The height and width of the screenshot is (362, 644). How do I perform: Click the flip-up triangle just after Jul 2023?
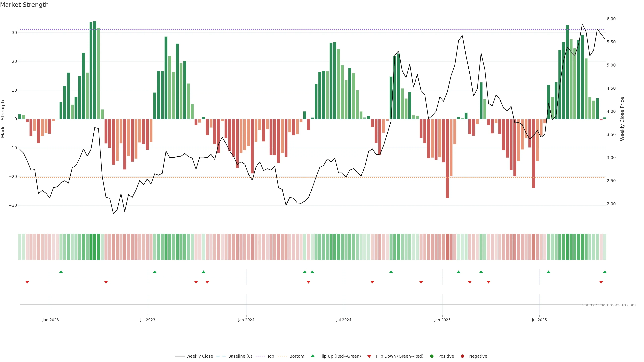point(155,272)
